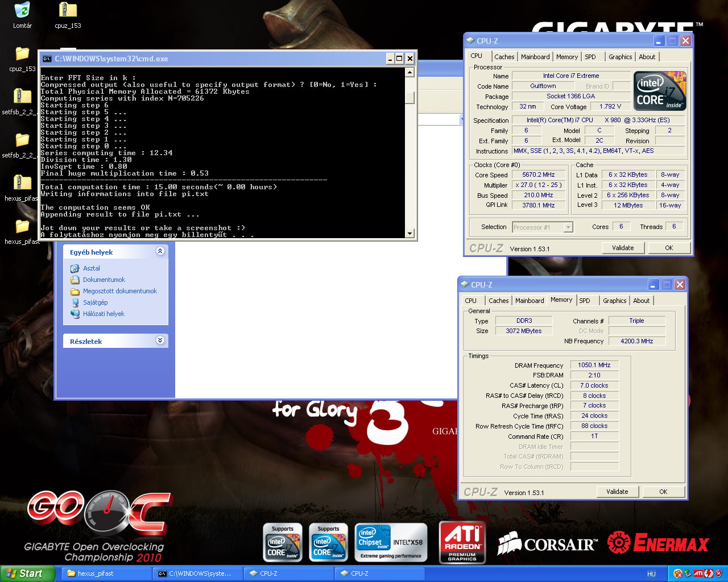
Task: Click NB Frequency value 4200.3 MHz
Action: tap(637, 341)
